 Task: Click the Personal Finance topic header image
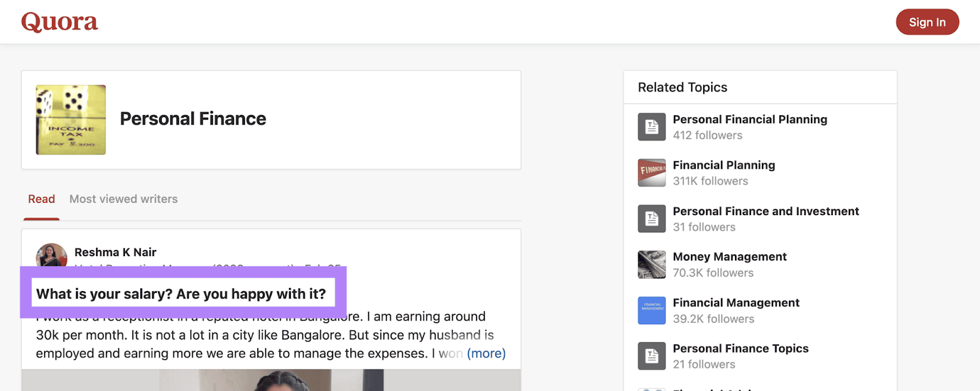[70, 120]
